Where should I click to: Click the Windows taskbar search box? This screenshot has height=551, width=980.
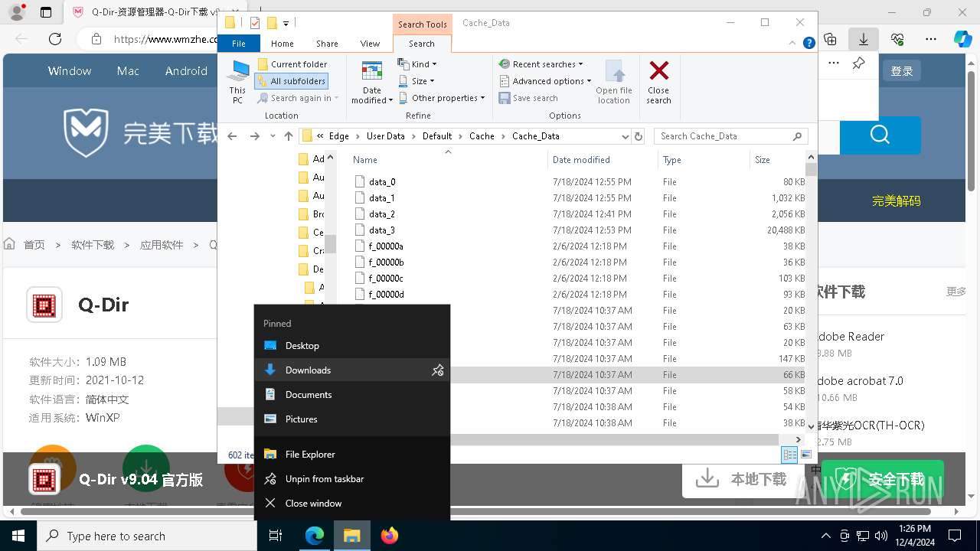pyautogui.click(x=147, y=536)
